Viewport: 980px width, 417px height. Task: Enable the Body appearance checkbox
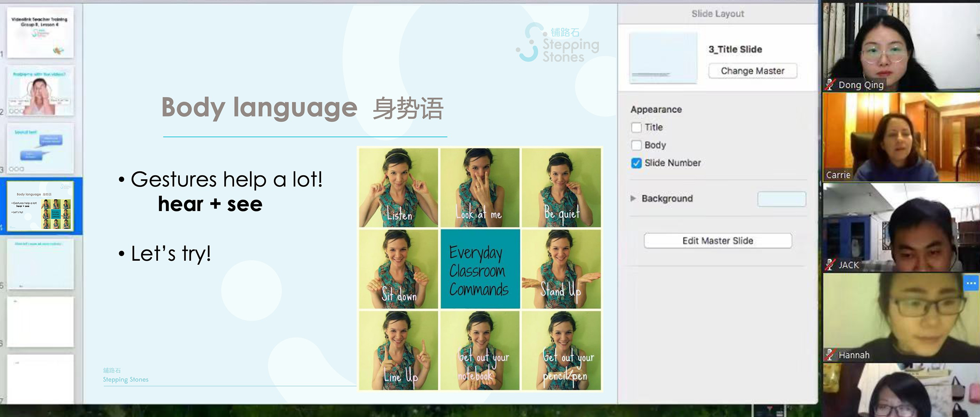[x=636, y=145]
